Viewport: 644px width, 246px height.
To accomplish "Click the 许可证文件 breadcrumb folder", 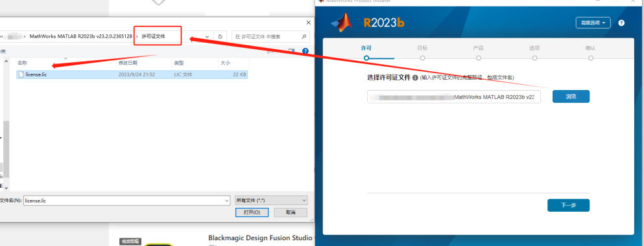I will [x=153, y=36].
